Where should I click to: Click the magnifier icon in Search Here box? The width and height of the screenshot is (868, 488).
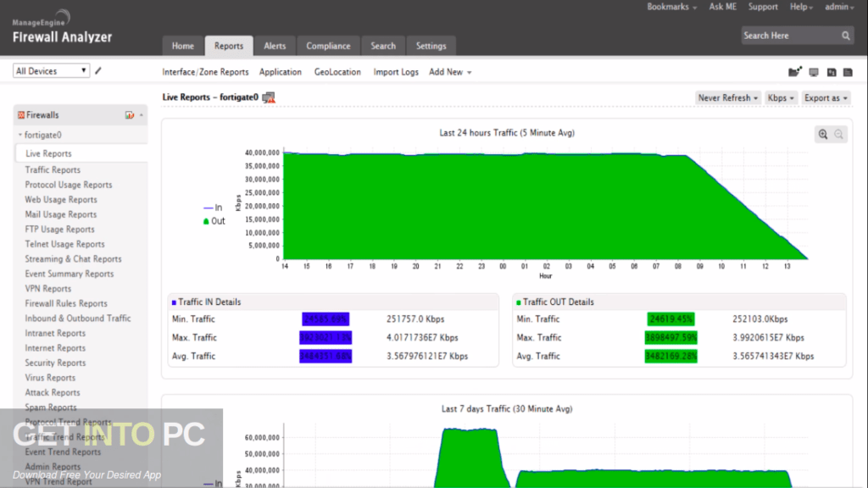coord(846,36)
